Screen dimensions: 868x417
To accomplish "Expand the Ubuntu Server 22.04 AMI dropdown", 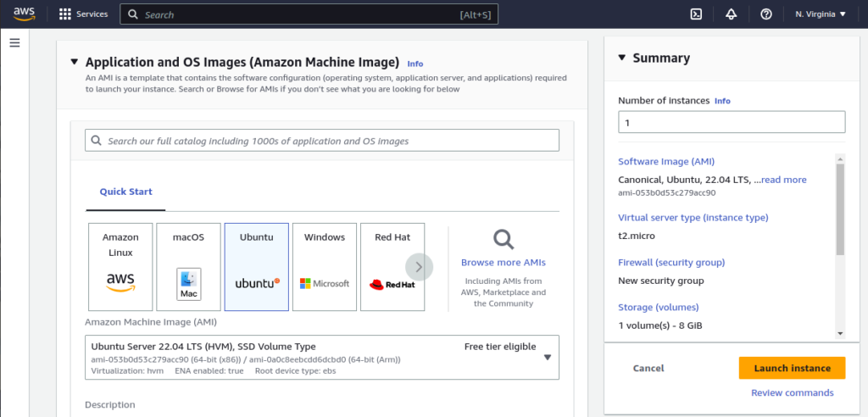I will click(x=548, y=357).
